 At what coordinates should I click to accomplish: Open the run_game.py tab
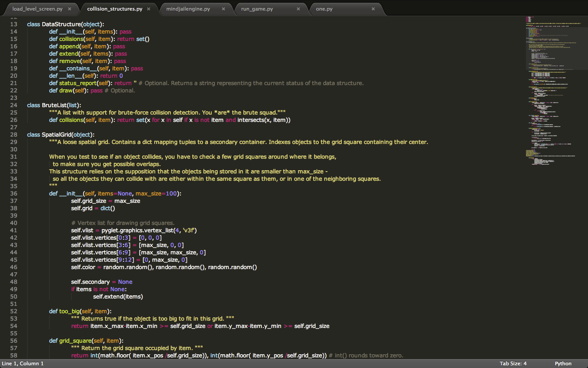tap(257, 9)
